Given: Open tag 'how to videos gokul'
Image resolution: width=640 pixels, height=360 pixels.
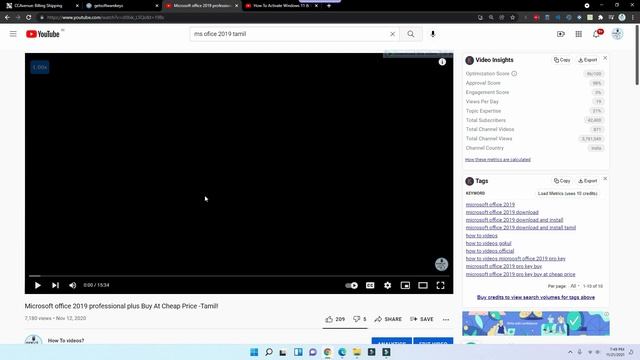Looking at the screenshot, I should tap(489, 243).
